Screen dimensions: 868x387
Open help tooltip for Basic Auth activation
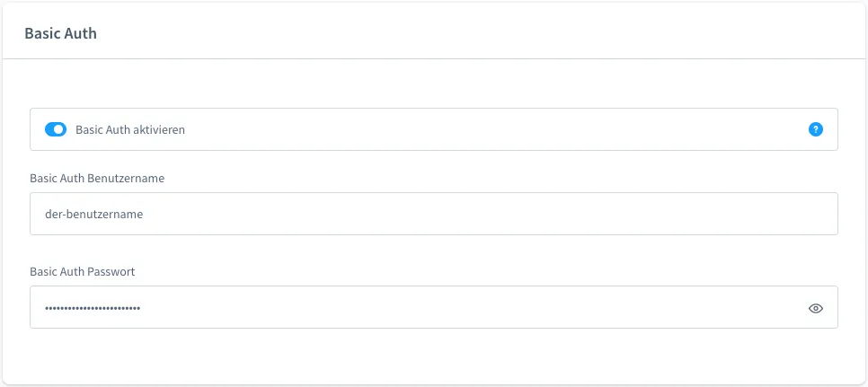(x=815, y=129)
